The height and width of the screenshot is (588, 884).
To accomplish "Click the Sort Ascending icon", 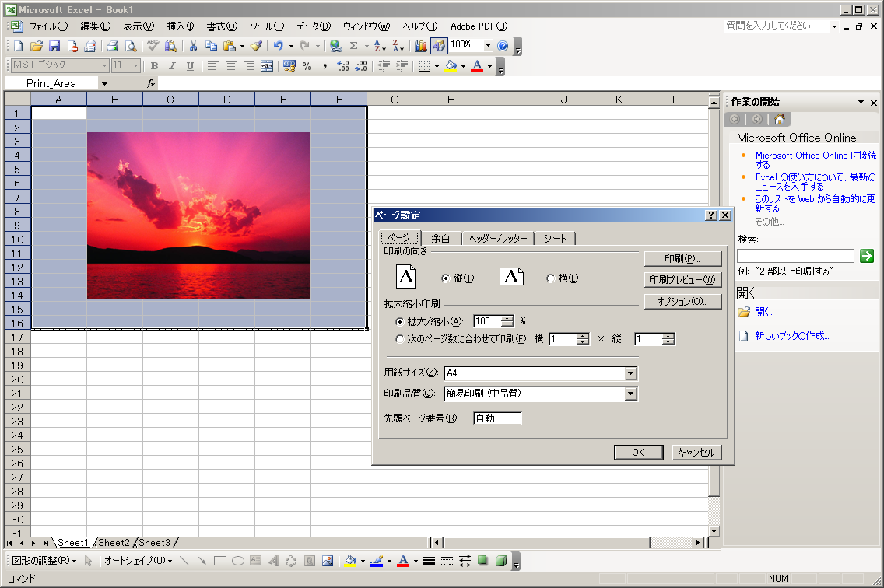I will pyautogui.click(x=380, y=46).
